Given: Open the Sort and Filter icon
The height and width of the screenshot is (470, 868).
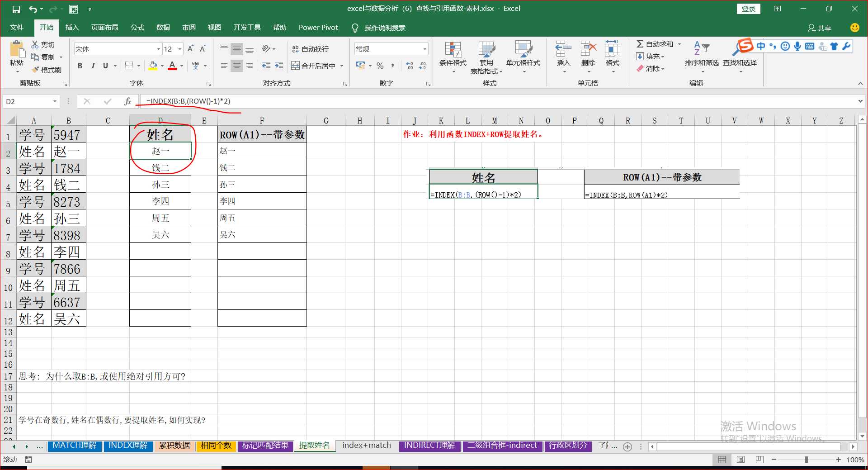Looking at the screenshot, I should click(x=702, y=48).
